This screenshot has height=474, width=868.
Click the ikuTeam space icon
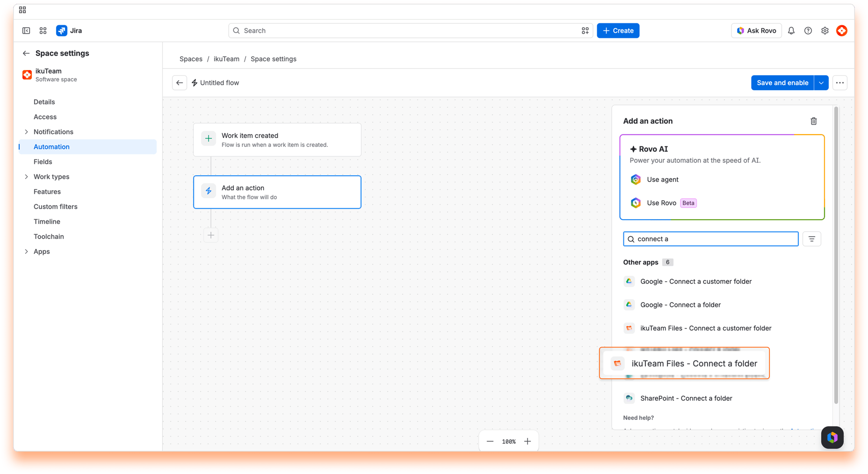coord(27,75)
